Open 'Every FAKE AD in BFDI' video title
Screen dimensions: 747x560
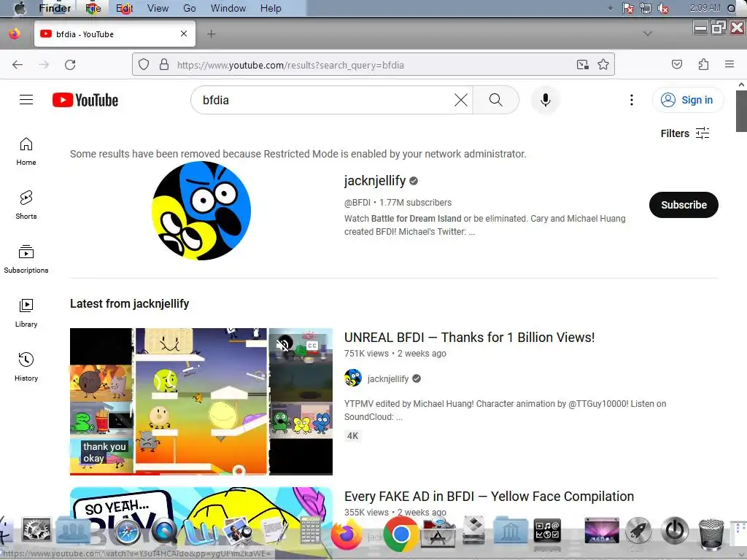pos(489,496)
